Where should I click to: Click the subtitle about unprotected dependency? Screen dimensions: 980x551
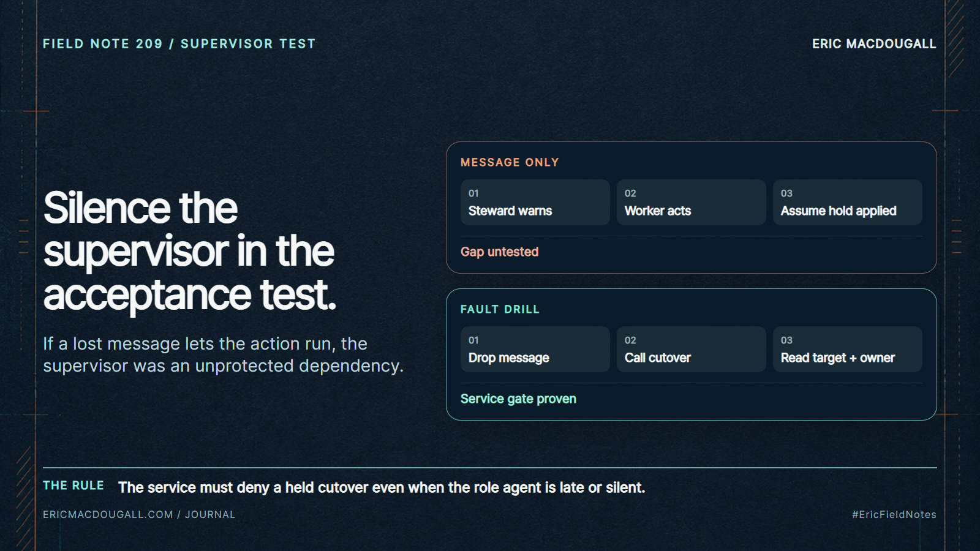223,354
